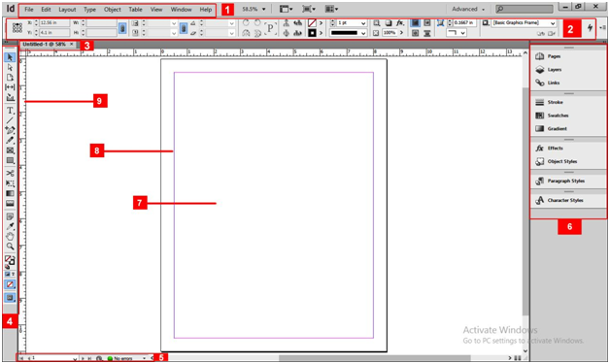Select the Selection tool arrow
The height and width of the screenshot is (364, 610).
[x=10, y=57]
